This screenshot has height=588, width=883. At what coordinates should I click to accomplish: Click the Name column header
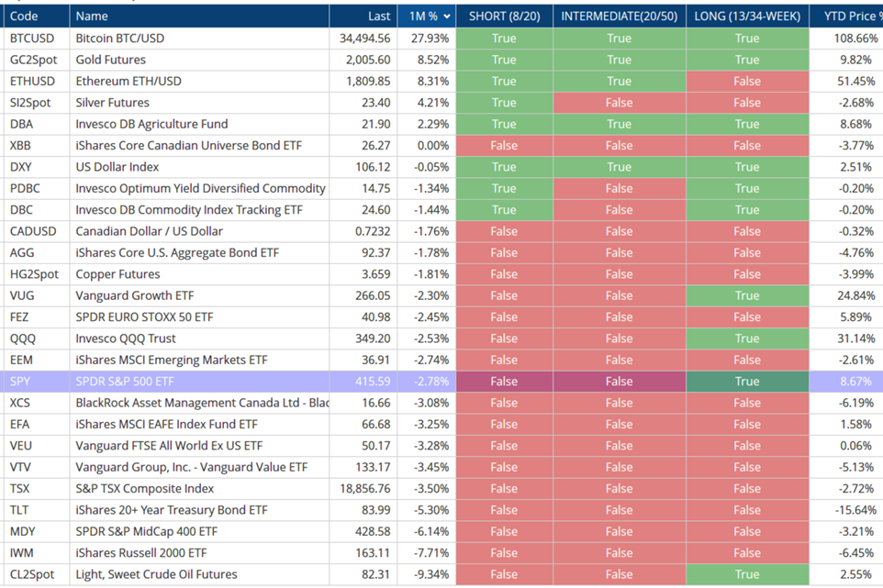tap(92, 17)
